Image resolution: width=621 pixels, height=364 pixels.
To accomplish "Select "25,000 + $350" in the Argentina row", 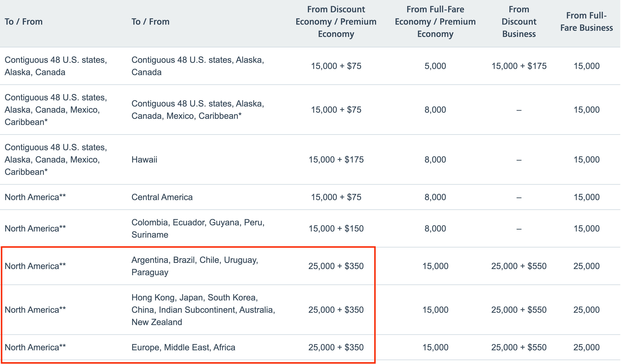I will coord(336,266).
